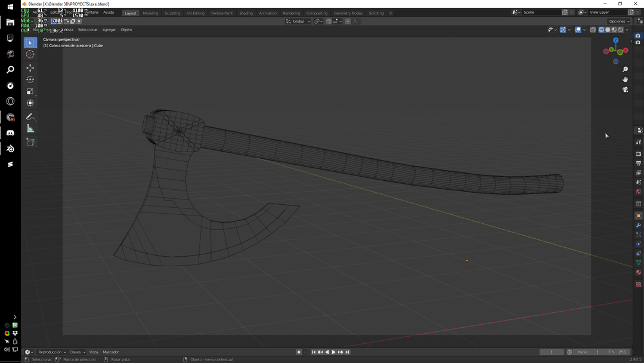The image size is (644, 363).
Task: Select the Annotate tool
Action: pyautogui.click(x=30, y=117)
